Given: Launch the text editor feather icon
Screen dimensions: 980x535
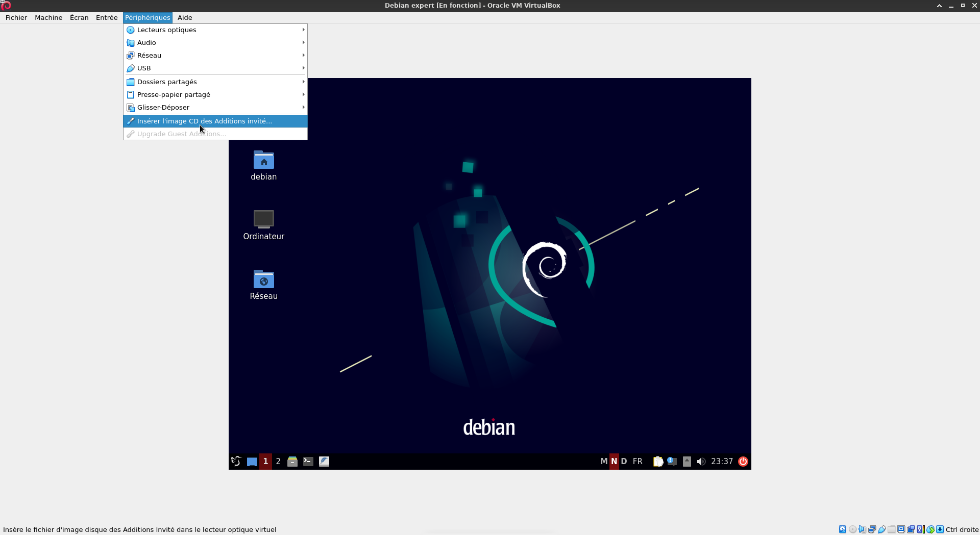Looking at the screenshot, I should (324, 462).
